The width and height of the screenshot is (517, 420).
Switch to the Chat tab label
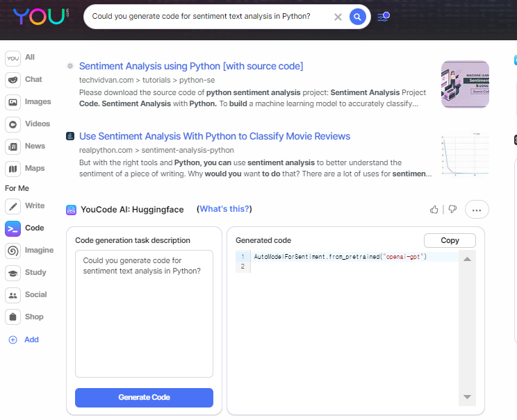click(33, 79)
